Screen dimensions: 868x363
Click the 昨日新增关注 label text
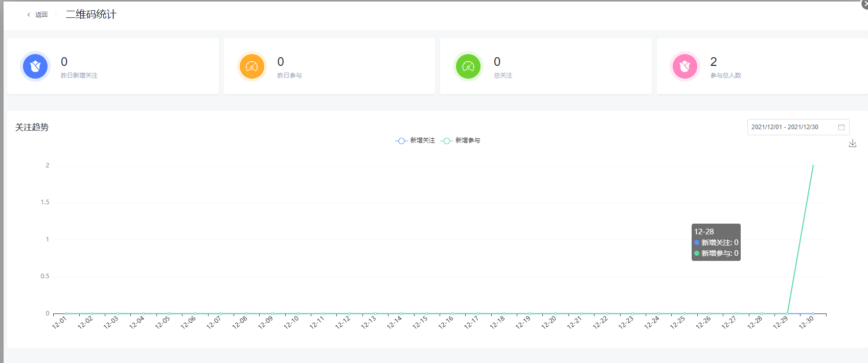pyautogui.click(x=79, y=76)
